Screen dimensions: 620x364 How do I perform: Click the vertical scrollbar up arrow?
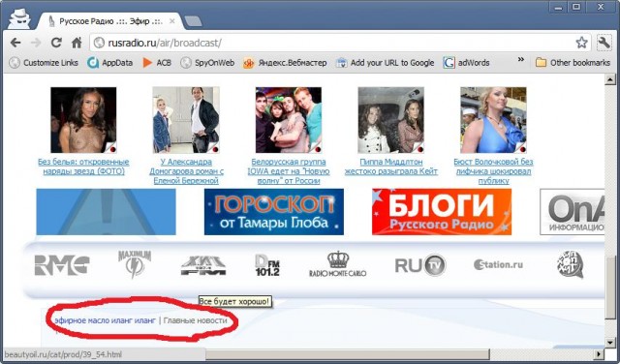click(x=610, y=79)
